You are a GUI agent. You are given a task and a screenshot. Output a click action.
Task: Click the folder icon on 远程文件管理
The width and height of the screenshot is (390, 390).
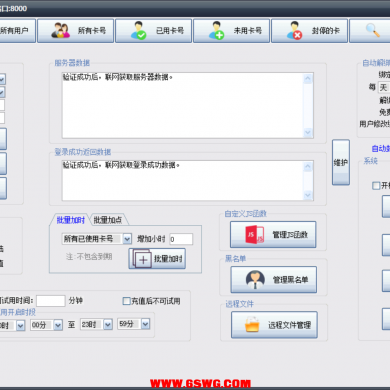(252, 325)
